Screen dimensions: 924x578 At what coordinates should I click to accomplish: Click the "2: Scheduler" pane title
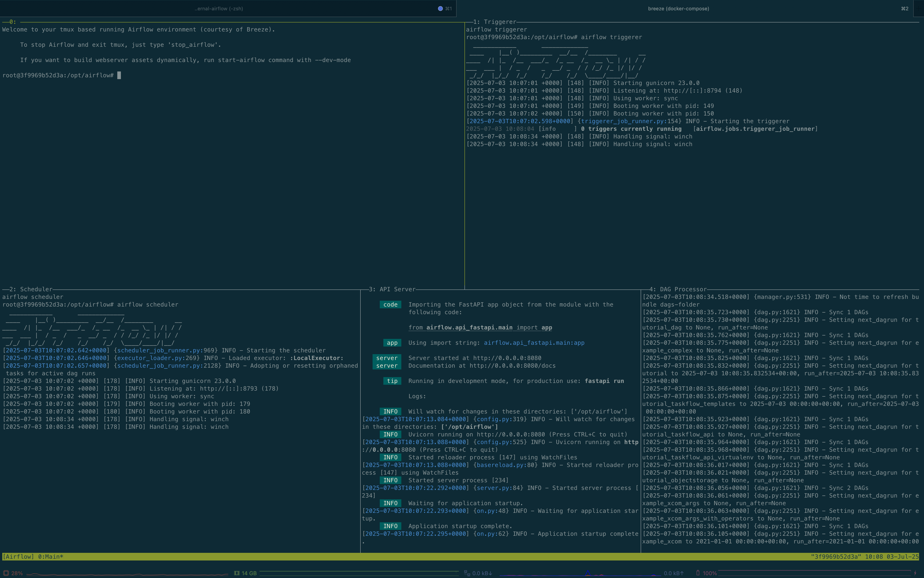[x=31, y=289]
